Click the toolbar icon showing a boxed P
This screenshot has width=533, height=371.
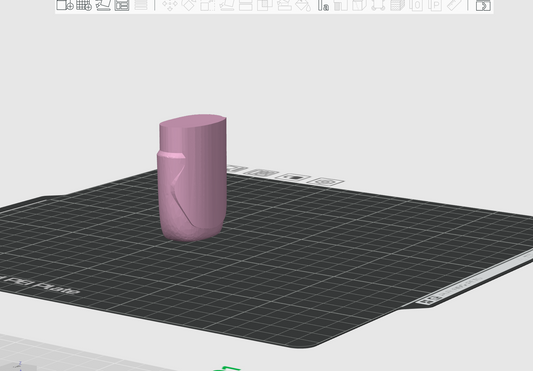click(x=435, y=5)
